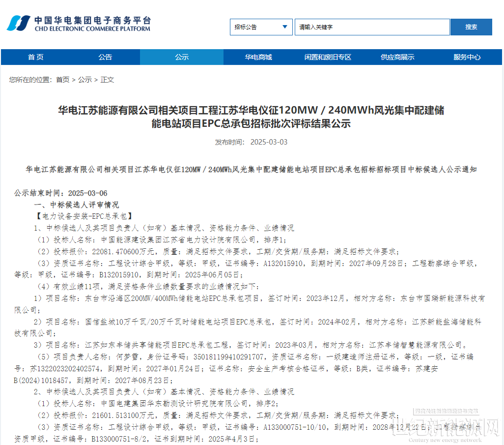Click the bidder line 中国能源建设集团江苏省电力设计院有限公司
Viewport: 504px width, 445px height.
point(161,240)
